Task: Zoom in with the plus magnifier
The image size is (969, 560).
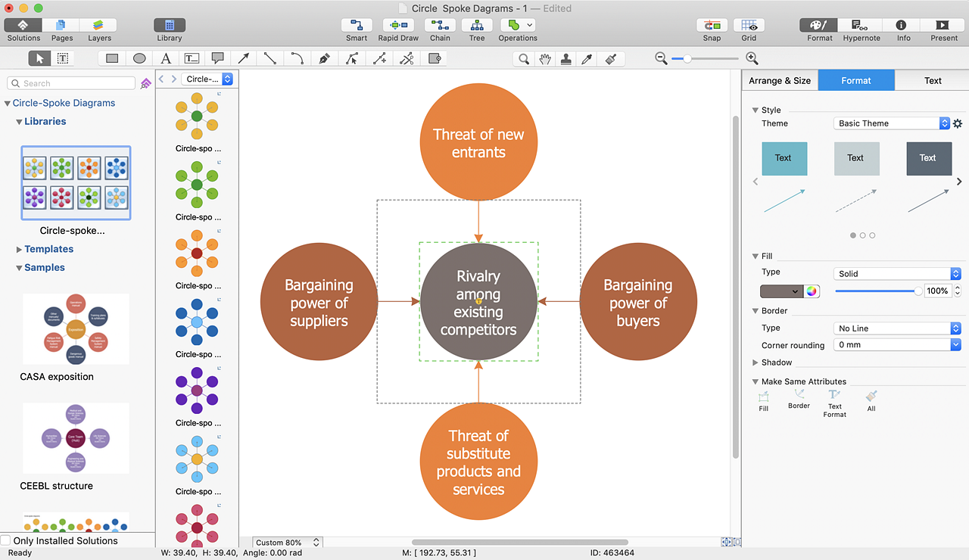Action: (752, 58)
